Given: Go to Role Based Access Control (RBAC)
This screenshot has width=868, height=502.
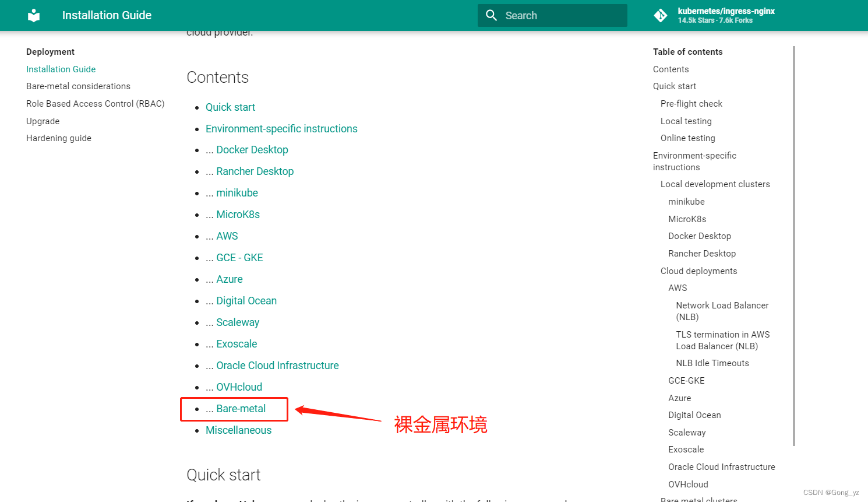Looking at the screenshot, I should 95,104.
